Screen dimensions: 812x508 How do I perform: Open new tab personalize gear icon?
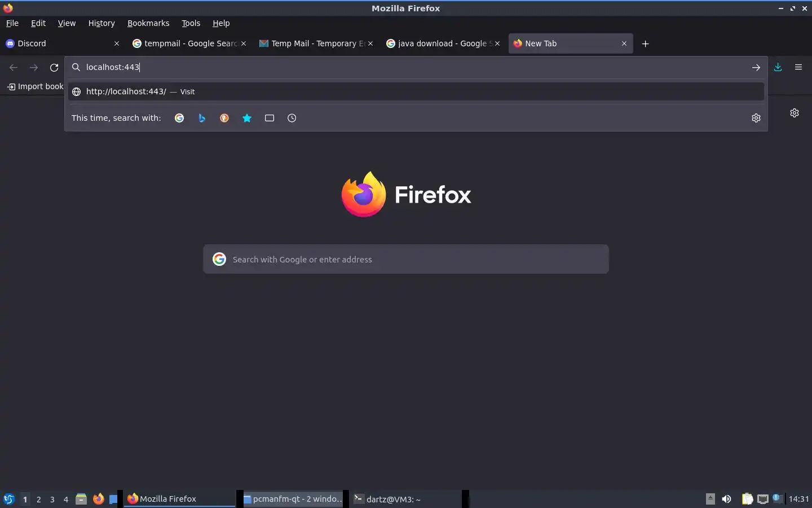[795, 113]
